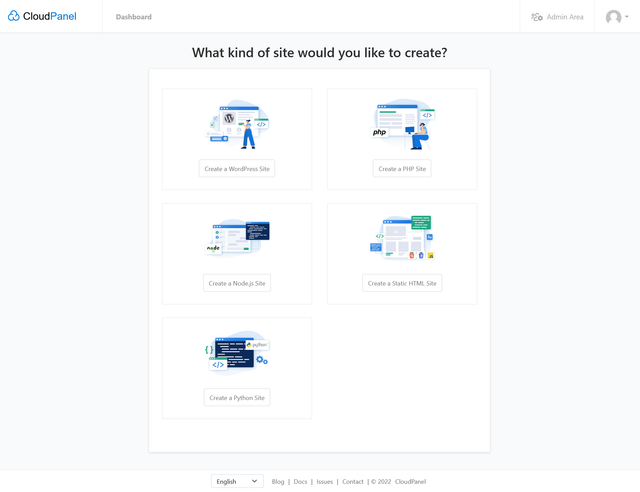Open the Contact footer link
The width and height of the screenshot is (640, 492).
[x=353, y=482]
